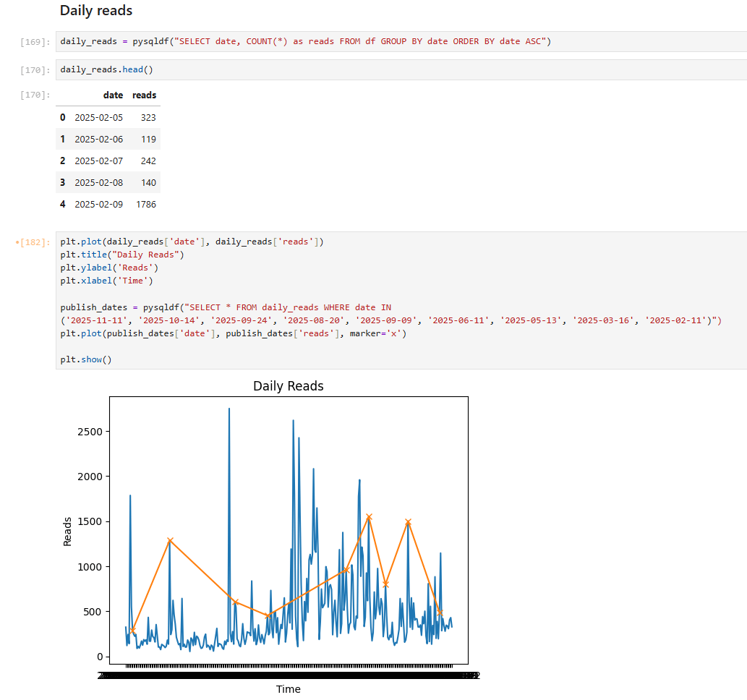
Task: Select the [169] input prompt
Action: (x=35, y=42)
